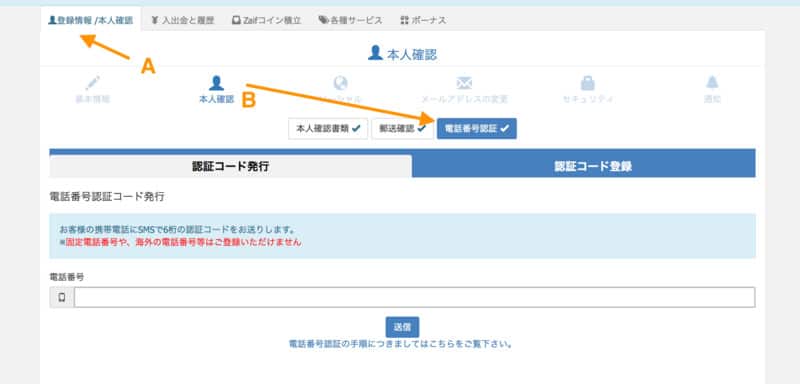Click the 基本情報 pencil icon
The width and height of the screenshot is (800, 384).
pos(93,83)
